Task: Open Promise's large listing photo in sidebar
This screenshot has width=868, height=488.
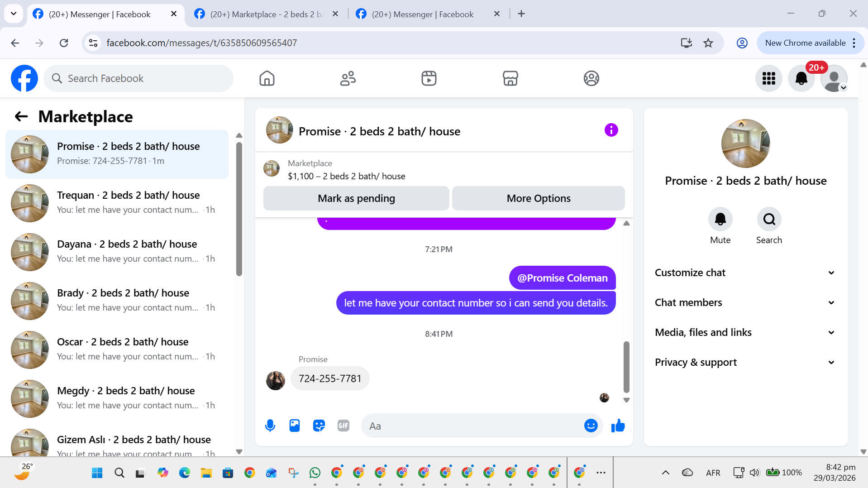Action: (745, 144)
